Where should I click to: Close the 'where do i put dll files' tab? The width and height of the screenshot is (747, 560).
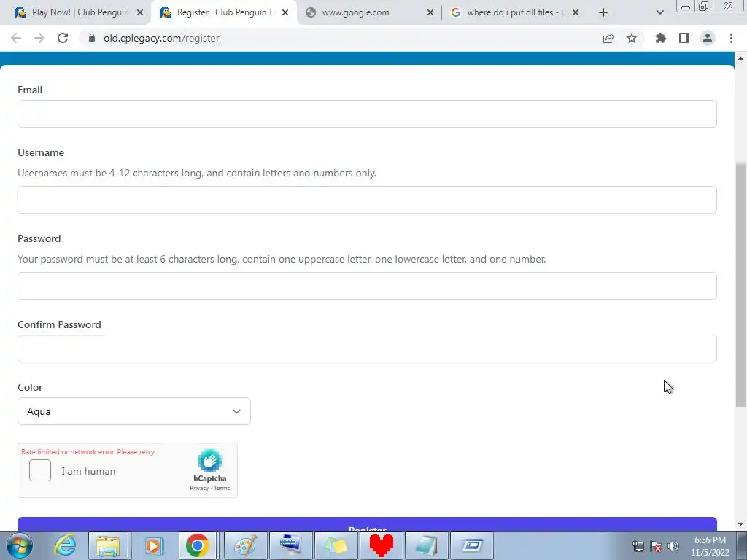tap(576, 13)
